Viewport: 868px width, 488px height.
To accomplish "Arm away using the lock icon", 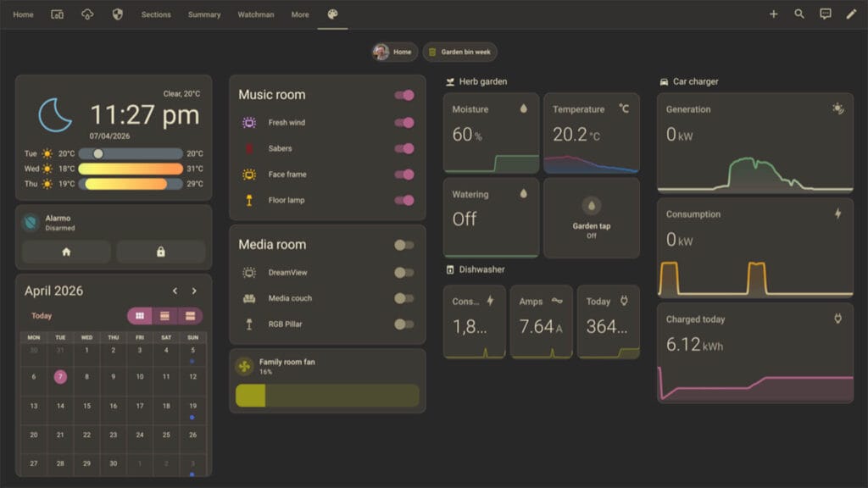I will (160, 252).
